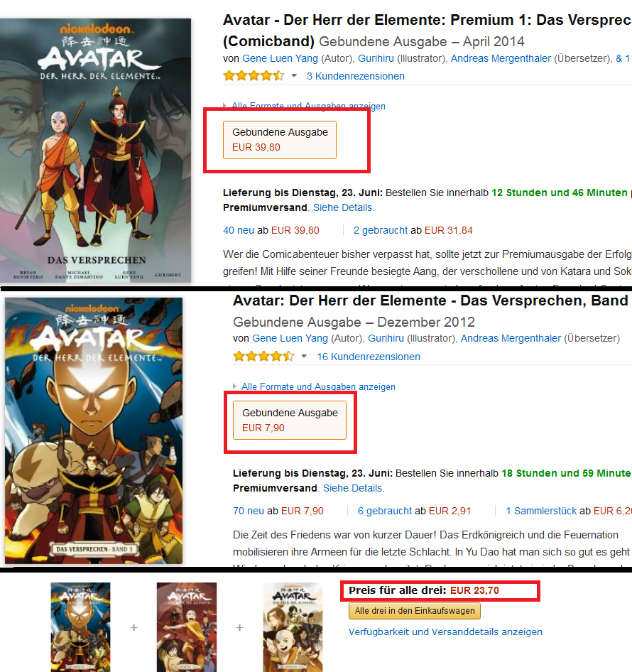Open 3 Kundenrezensionen link
632x672 pixels.
[355, 76]
